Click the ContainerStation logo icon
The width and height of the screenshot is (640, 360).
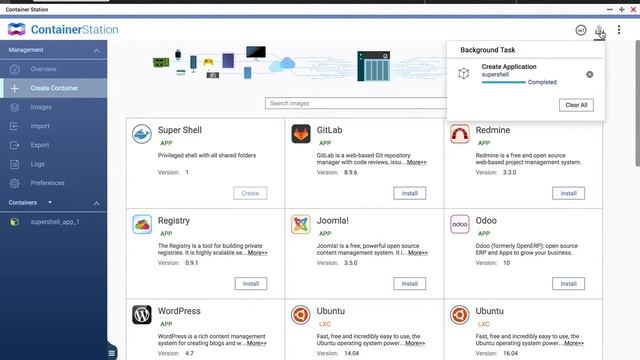16,29
